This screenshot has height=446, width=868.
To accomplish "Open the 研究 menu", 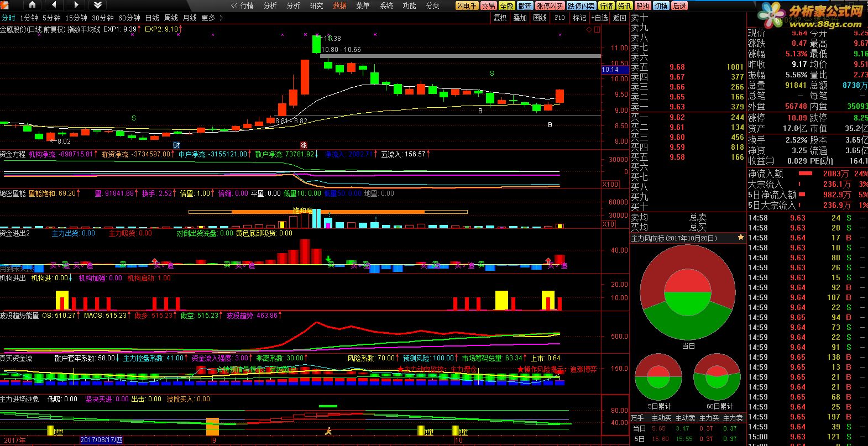I will [x=316, y=6].
